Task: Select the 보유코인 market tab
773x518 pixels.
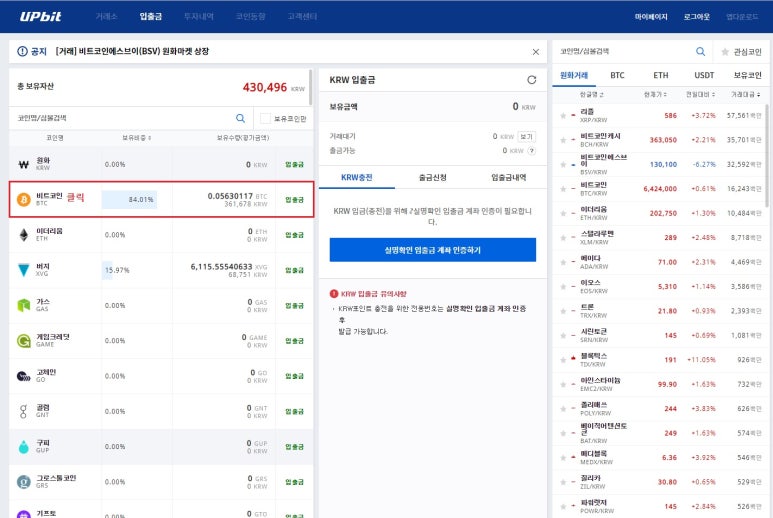Action: [x=747, y=75]
